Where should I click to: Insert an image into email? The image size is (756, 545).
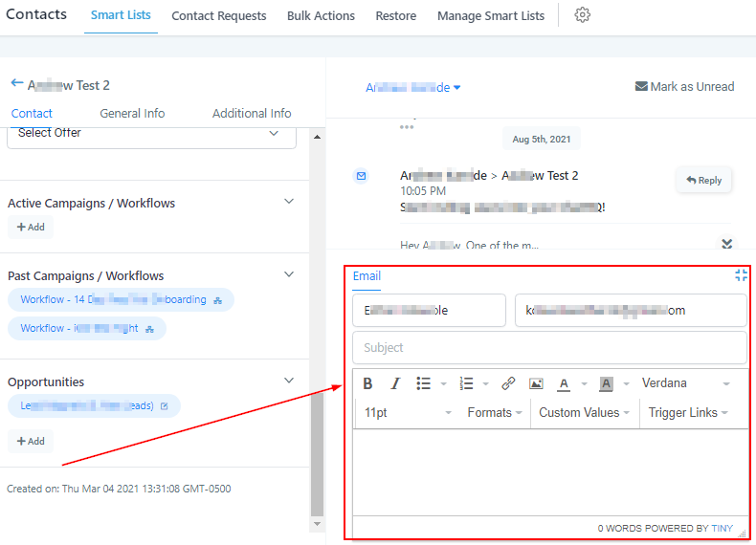pyautogui.click(x=536, y=383)
